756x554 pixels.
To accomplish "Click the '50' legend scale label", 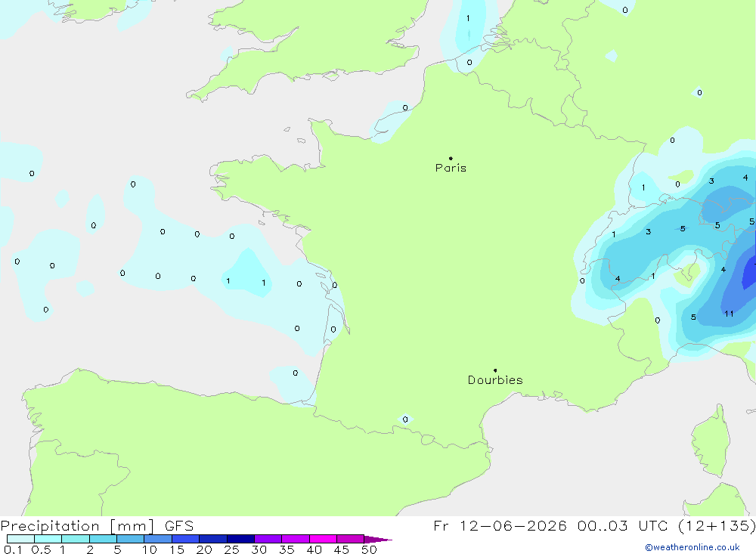I will (x=369, y=549).
